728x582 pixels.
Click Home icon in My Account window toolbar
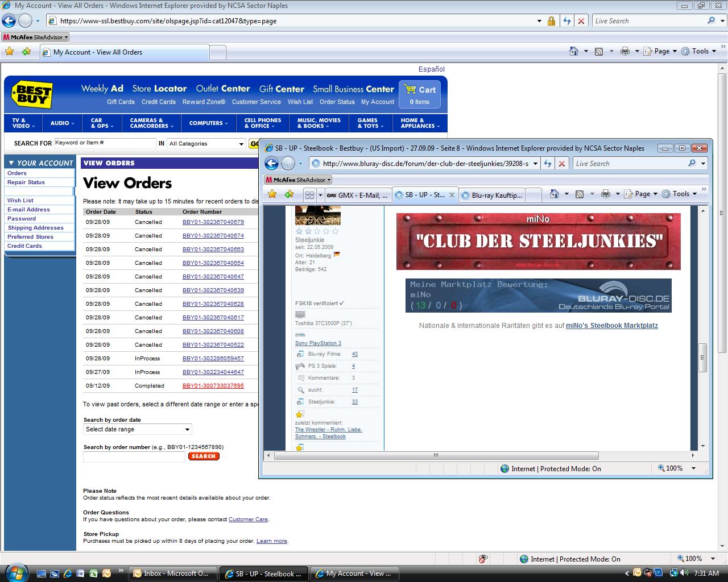(x=574, y=51)
